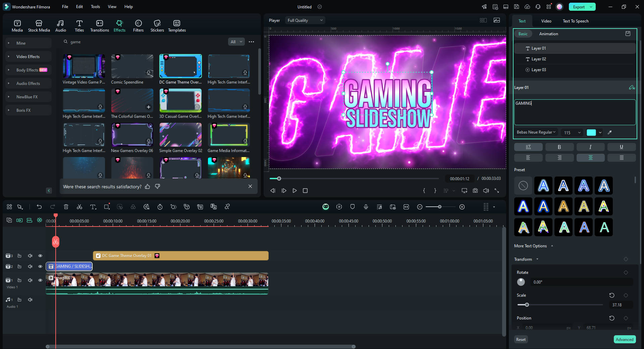
Task: Toggle visibility of video track 2
Action: (40, 266)
